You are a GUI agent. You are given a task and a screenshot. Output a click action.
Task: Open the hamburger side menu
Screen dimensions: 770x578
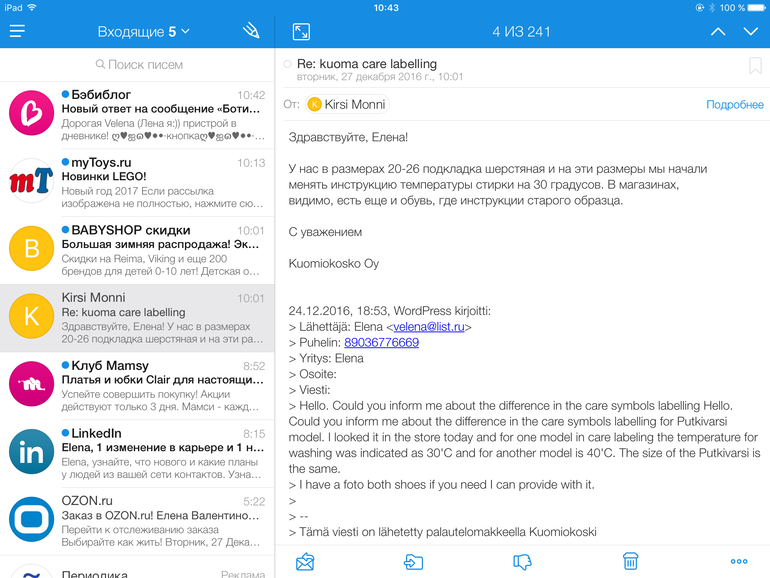pos(17,32)
